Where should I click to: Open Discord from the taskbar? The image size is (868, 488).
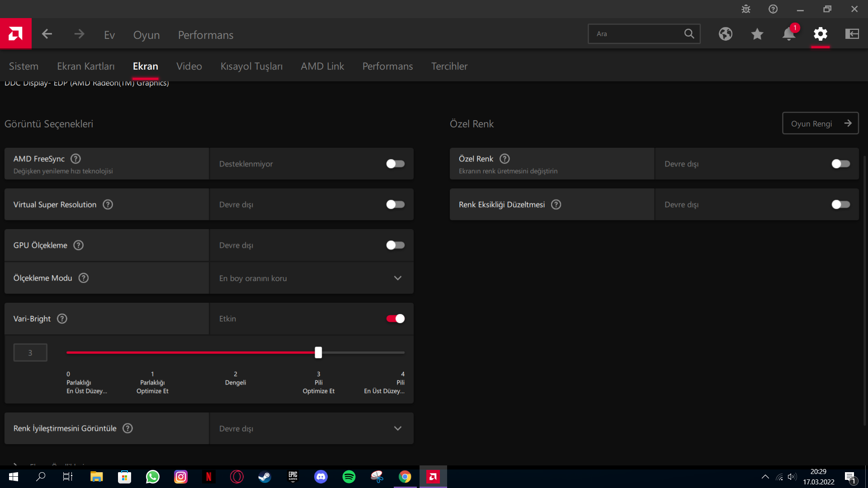tap(321, 477)
